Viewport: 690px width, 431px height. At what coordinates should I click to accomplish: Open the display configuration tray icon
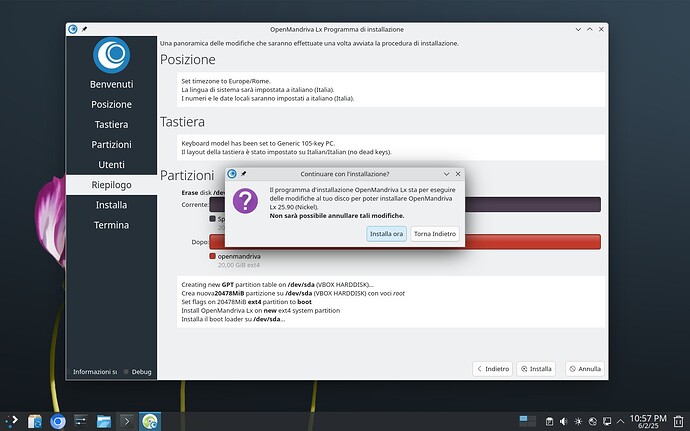[x=607, y=421]
